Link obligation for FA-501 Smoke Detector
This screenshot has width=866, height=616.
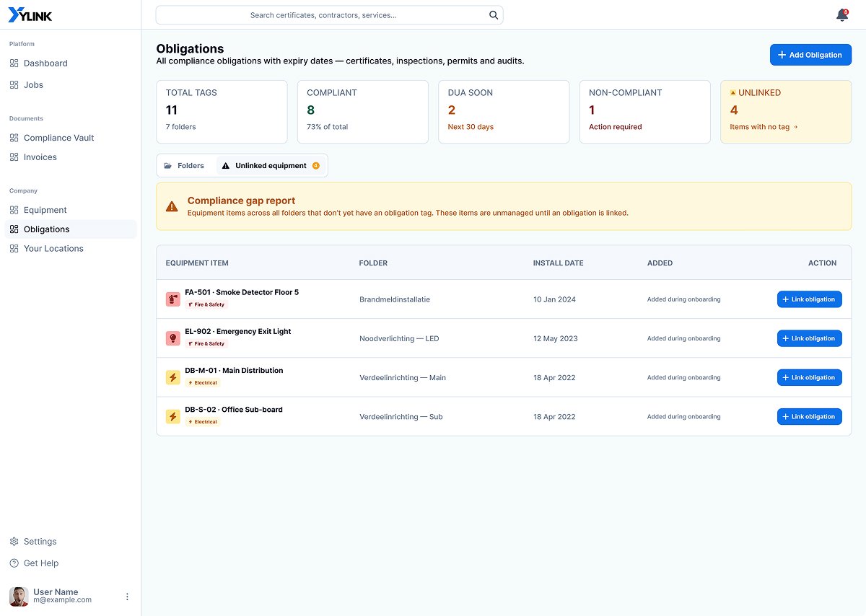point(809,299)
